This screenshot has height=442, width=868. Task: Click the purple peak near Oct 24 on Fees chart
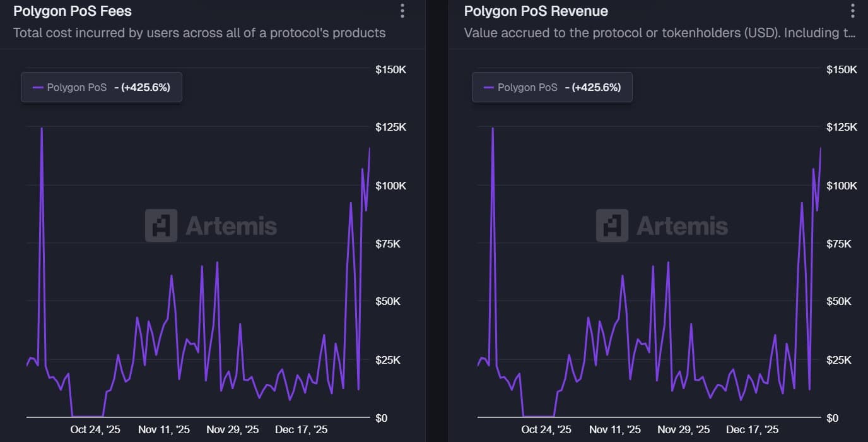pyautogui.click(x=42, y=128)
